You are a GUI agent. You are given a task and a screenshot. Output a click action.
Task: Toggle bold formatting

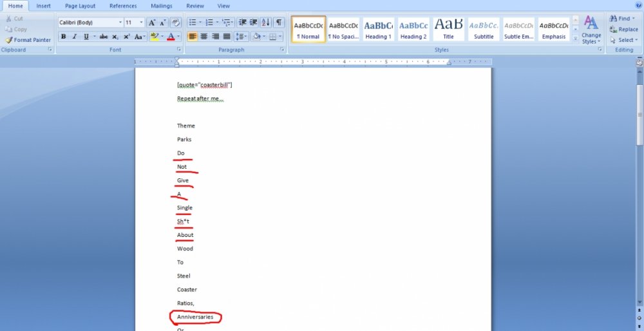[x=63, y=37]
